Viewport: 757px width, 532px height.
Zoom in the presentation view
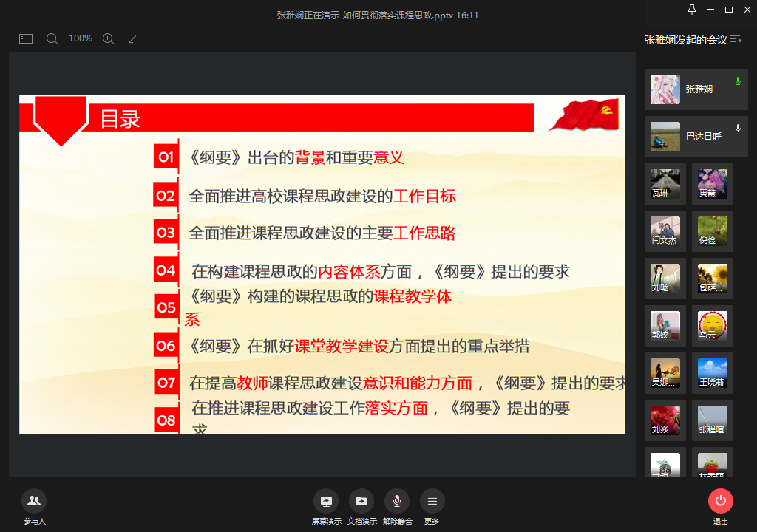[108, 38]
